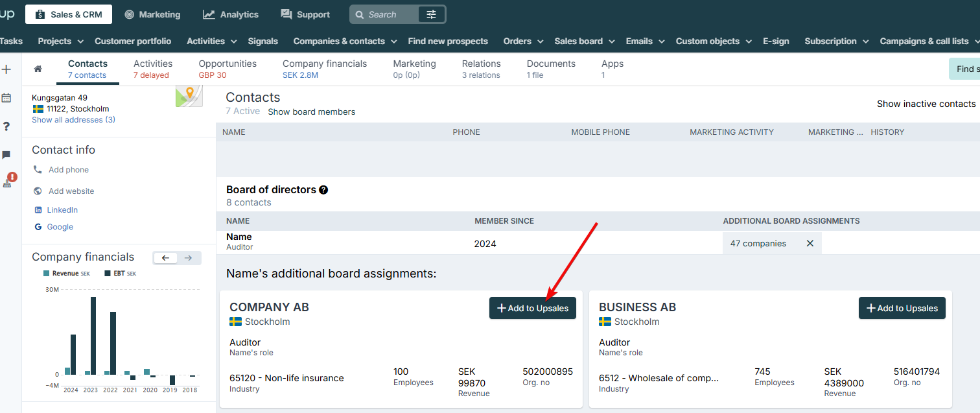Image resolution: width=980 pixels, height=413 pixels.
Task: Click the LinkedIn icon
Action: (38, 210)
